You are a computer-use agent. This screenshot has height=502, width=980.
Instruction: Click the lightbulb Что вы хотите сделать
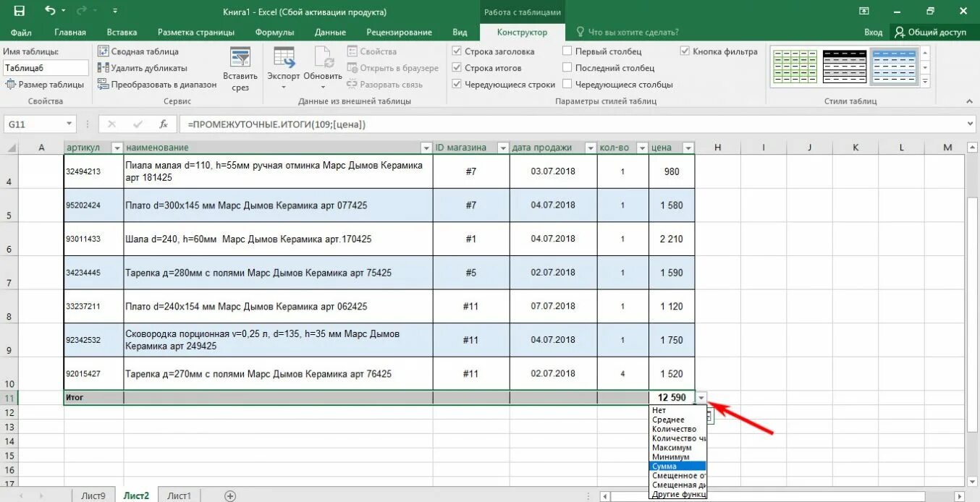pos(627,32)
